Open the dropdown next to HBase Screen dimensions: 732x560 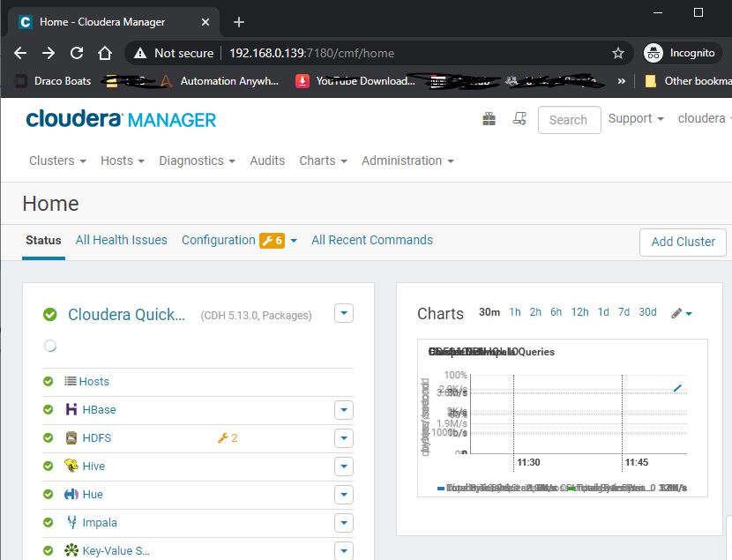[x=343, y=409]
